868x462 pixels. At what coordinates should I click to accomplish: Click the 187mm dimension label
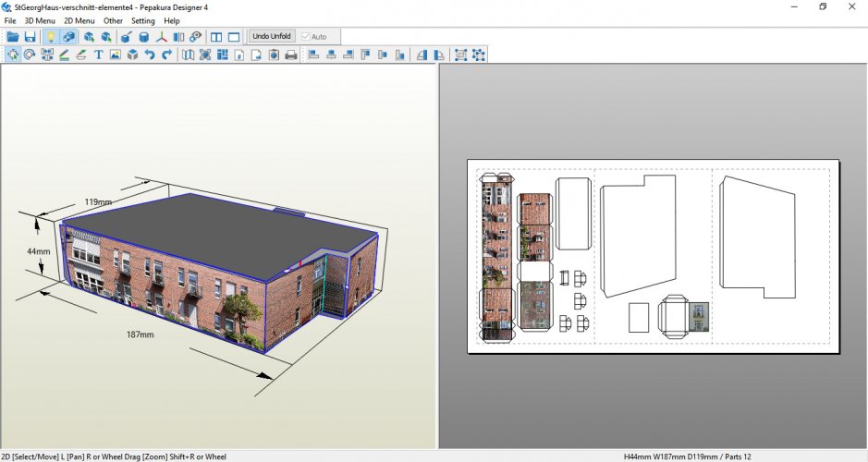[x=141, y=334]
